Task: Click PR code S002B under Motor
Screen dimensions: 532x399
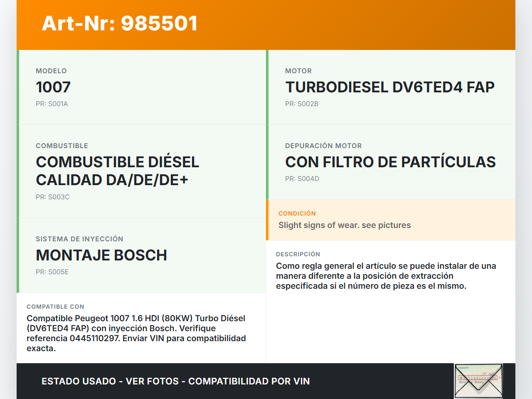Action: [x=302, y=104]
